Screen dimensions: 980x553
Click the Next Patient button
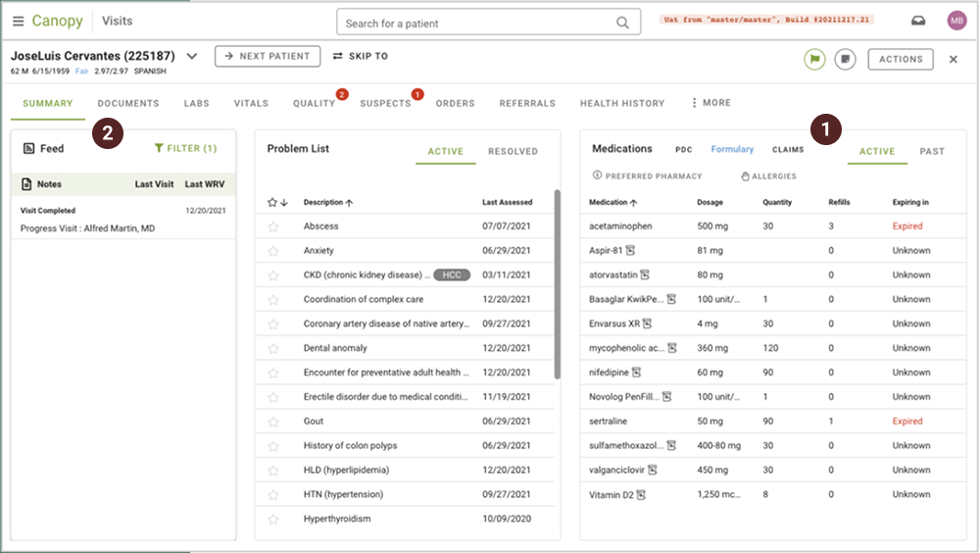click(267, 57)
